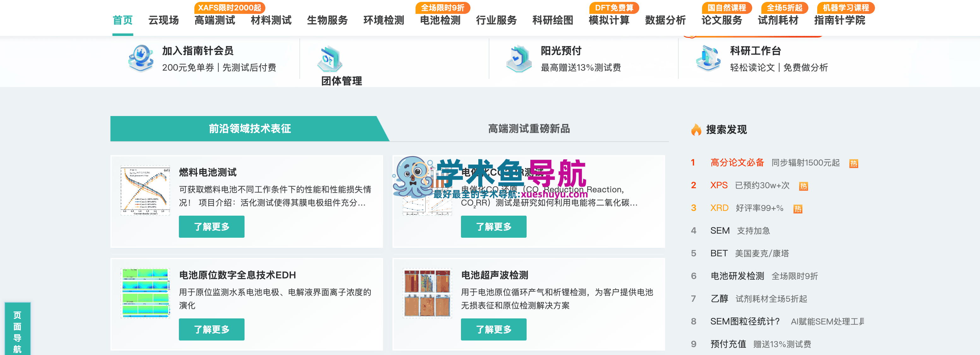
Task: Go to 环境检测 in navigation
Action: tap(383, 20)
